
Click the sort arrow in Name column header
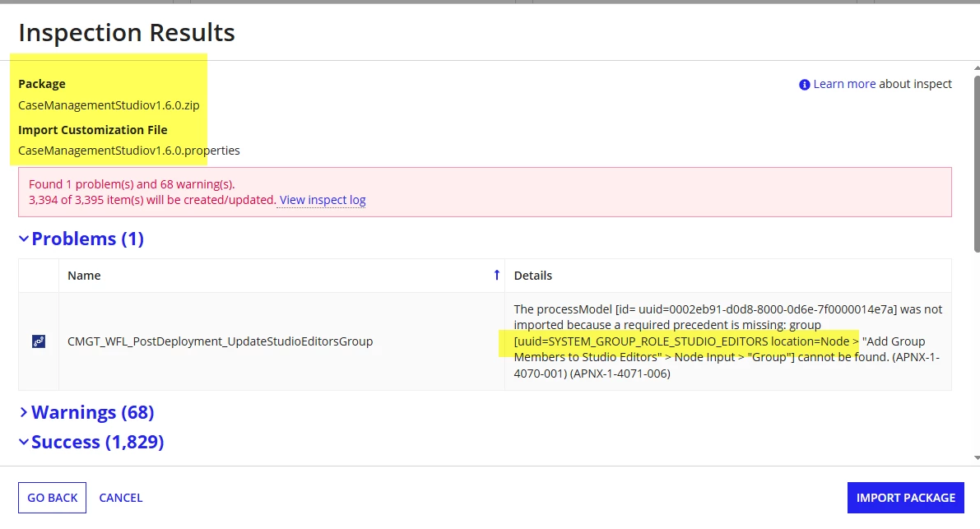[496, 276]
